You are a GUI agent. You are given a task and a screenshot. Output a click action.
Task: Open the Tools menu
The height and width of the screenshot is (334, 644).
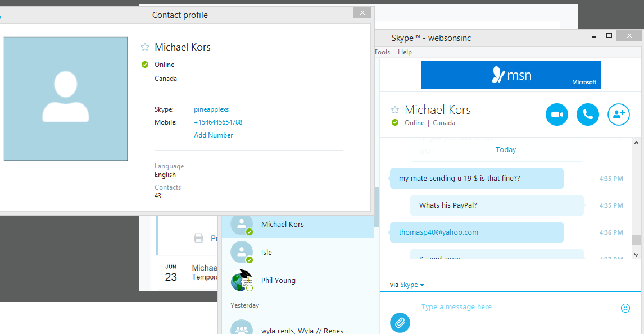382,52
